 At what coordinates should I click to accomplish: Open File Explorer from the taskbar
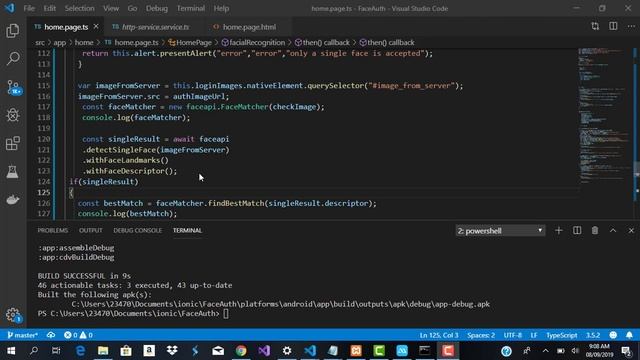(x=103, y=351)
